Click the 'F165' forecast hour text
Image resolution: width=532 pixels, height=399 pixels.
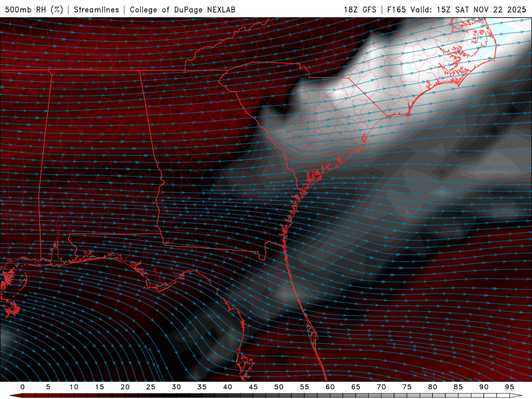click(x=396, y=9)
